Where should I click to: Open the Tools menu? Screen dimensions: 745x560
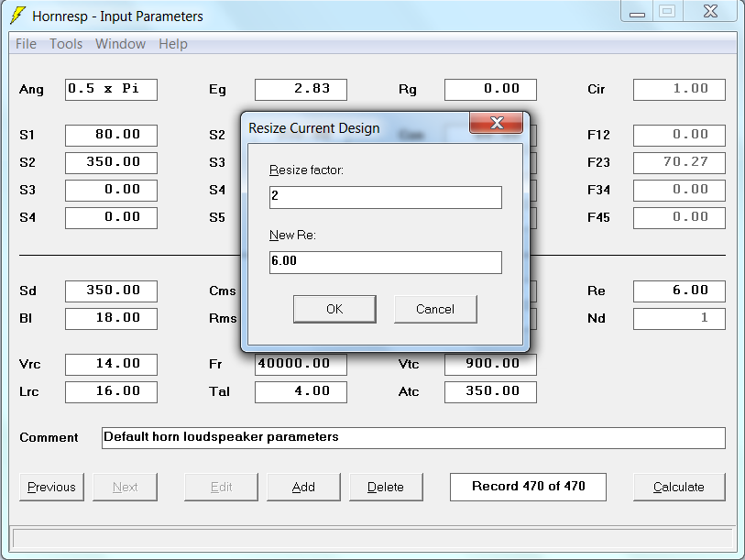coord(66,44)
